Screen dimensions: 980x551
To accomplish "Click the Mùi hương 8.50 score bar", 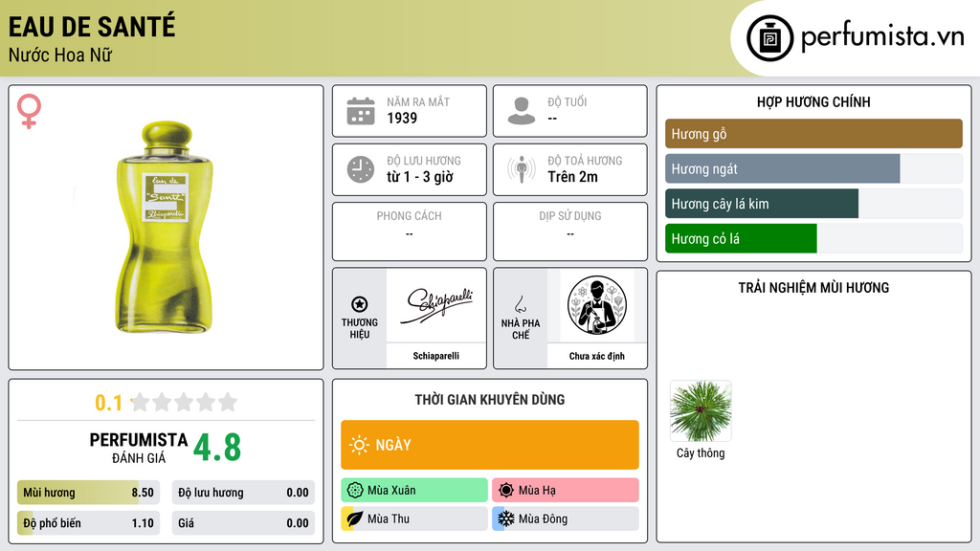I will [x=88, y=493].
